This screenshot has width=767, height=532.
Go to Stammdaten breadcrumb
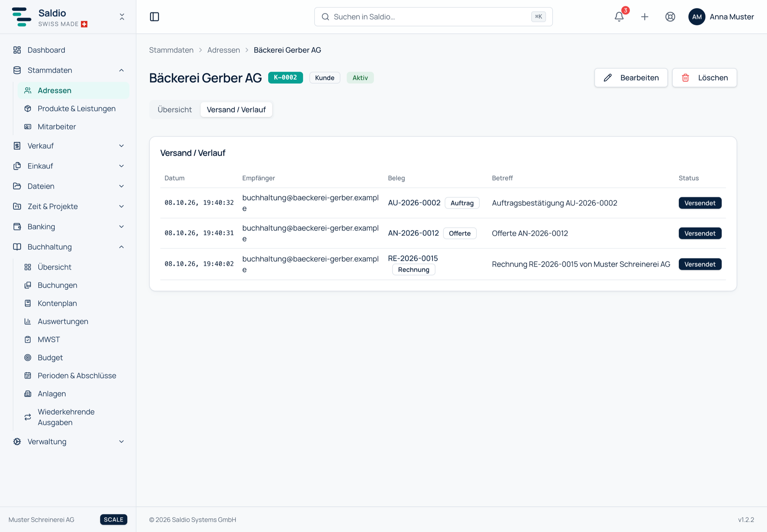(x=171, y=50)
